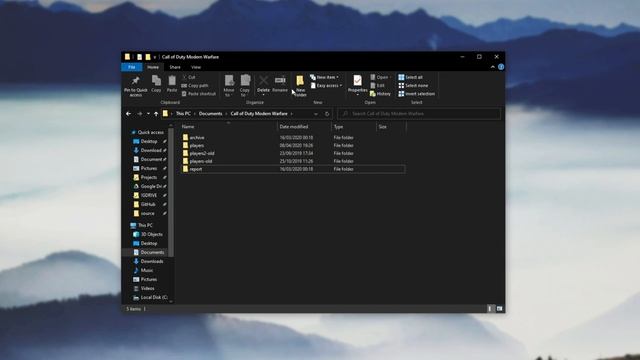Sort by the Size column header
This screenshot has height=360, width=640.
(x=391, y=127)
